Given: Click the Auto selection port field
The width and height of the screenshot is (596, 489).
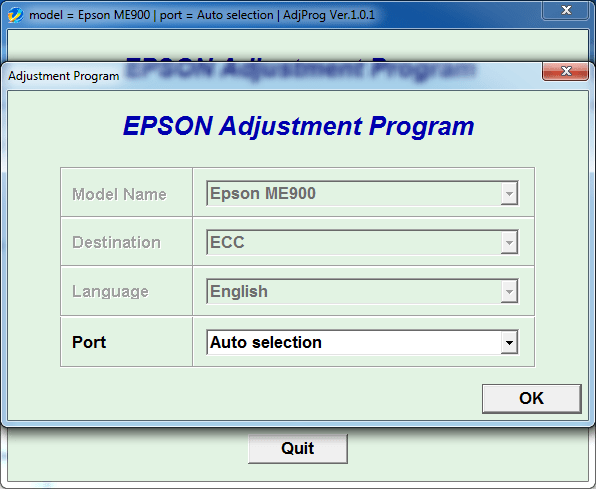Looking at the screenshot, I should (x=362, y=342).
